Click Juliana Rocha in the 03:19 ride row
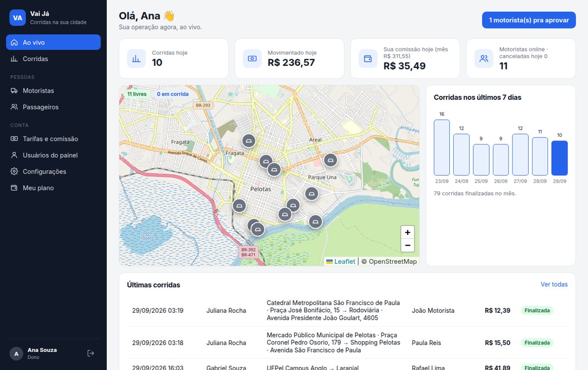This screenshot has height=370, width=588. point(226,310)
